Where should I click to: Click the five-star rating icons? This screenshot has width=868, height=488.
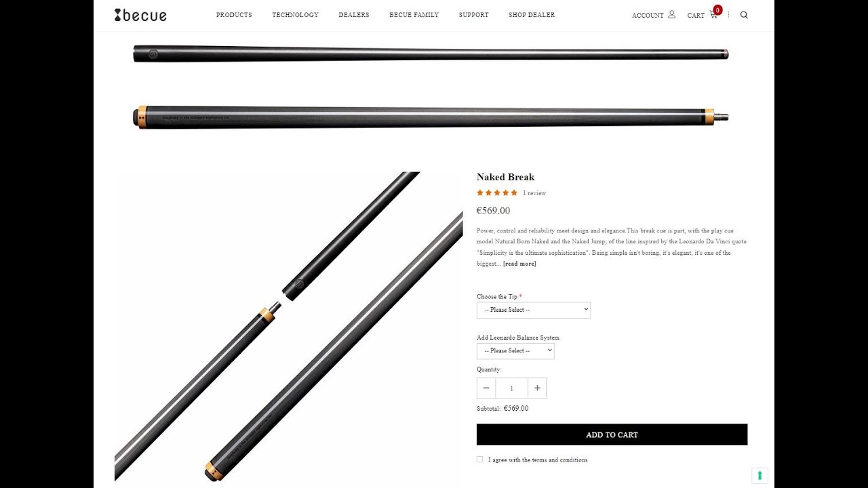(x=497, y=193)
